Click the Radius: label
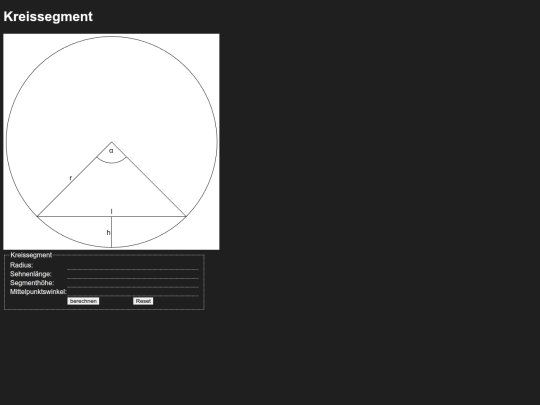540x405 pixels. click(x=21, y=265)
